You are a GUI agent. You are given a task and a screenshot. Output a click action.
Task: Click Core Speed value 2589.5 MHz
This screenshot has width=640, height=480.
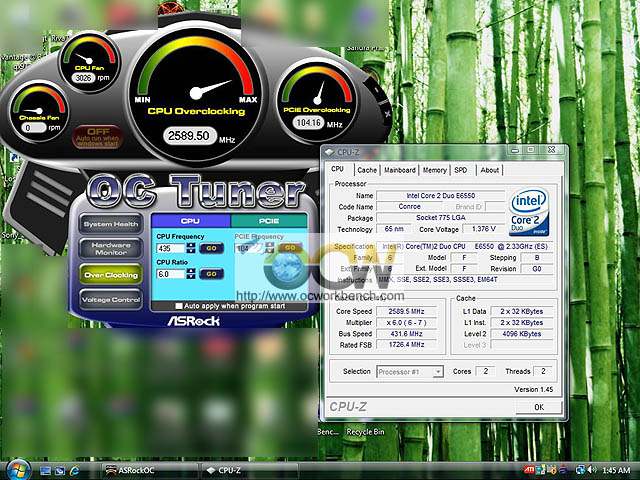(406, 311)
